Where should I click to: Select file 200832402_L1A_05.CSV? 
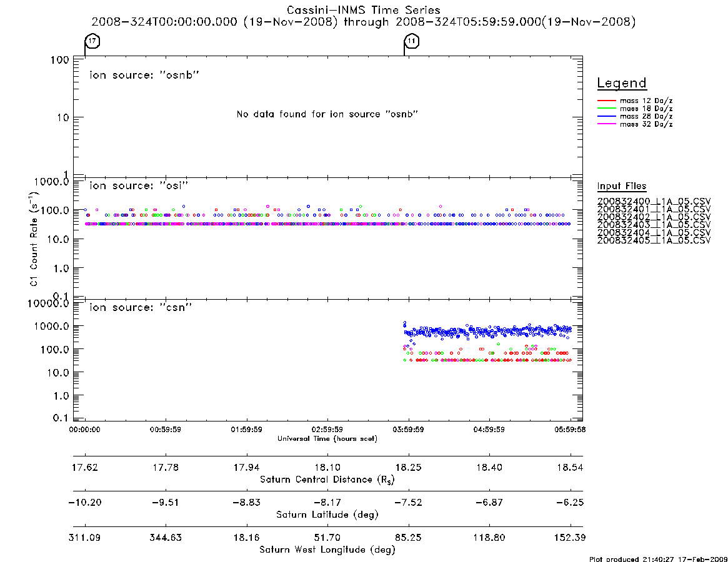pos(654,217)
